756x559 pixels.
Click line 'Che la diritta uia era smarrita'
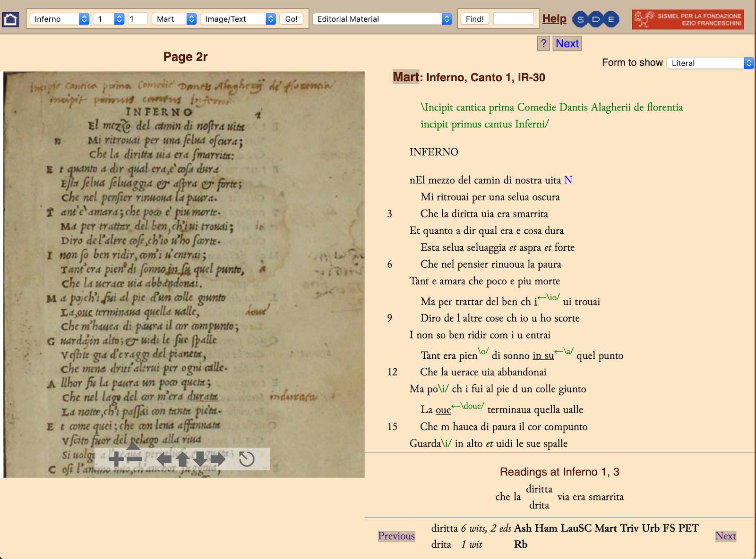(484, 213)
